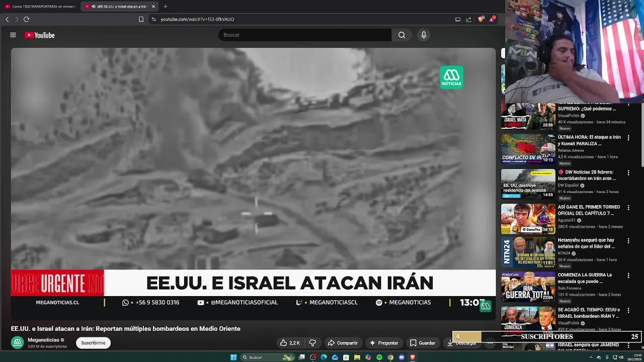This screenshot has height=362, width=644.
Task: Click the Preguntar button
Action: 384,343
